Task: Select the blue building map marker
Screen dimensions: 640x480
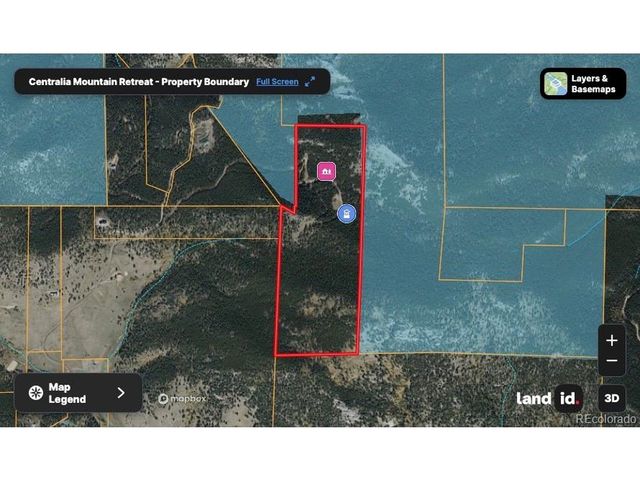Action: pyautogui.click(x=347, y=213)
